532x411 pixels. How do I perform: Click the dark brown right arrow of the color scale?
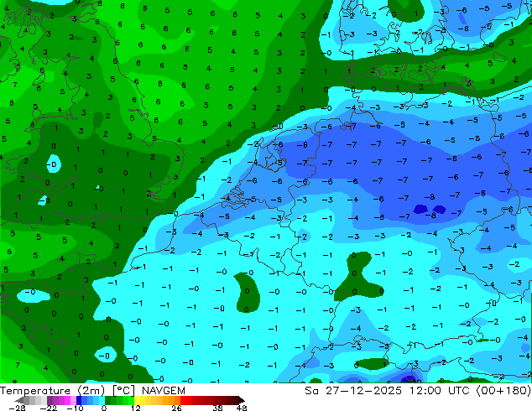point(242,400)
